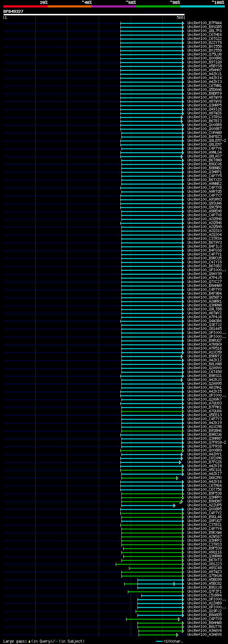228x644 pixels.
Task: Click the UniRef100_B9GC06 label
Action: [204, 164]
